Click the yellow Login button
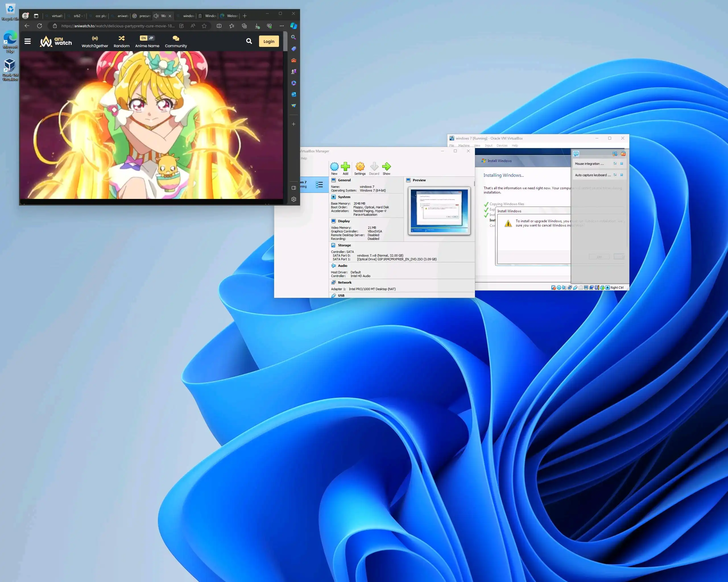 tap(268, 41)
